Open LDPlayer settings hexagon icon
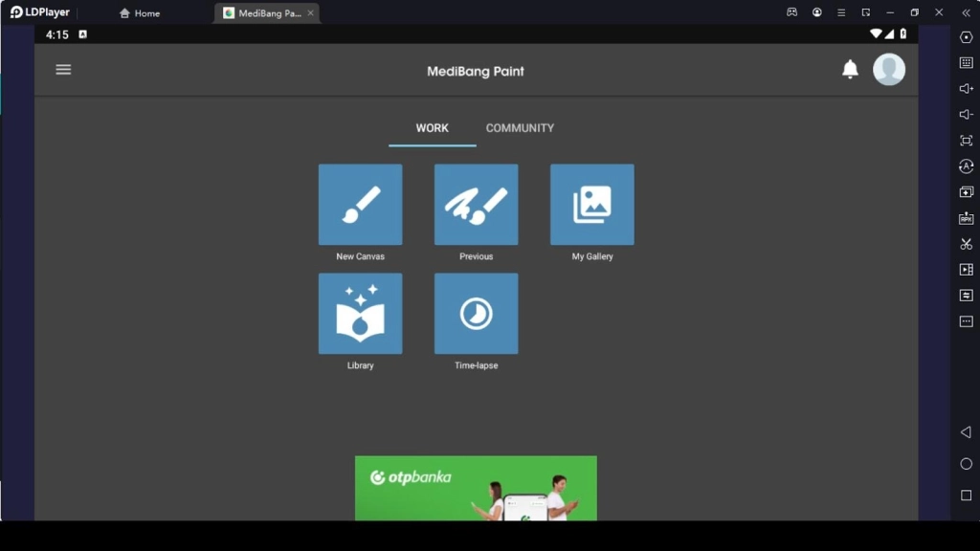This screenshot has width=980, height=551. [967, 37]
